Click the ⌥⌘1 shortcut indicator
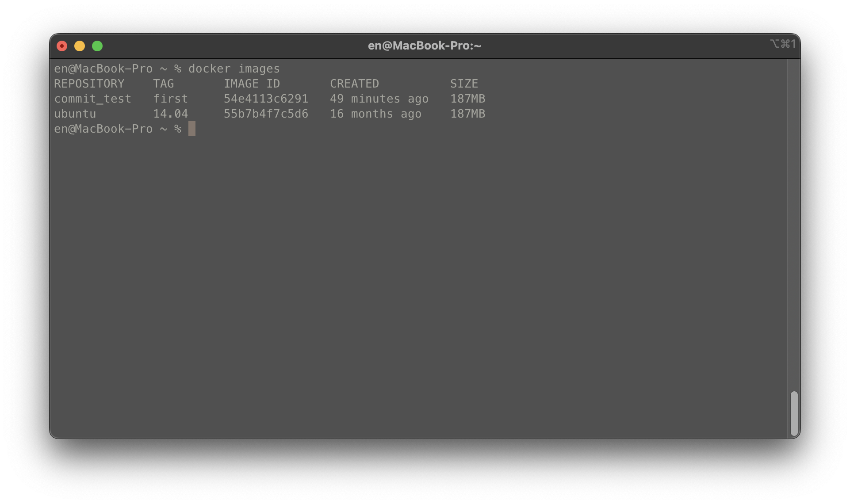The image size is (850, 504). [782, 44]
